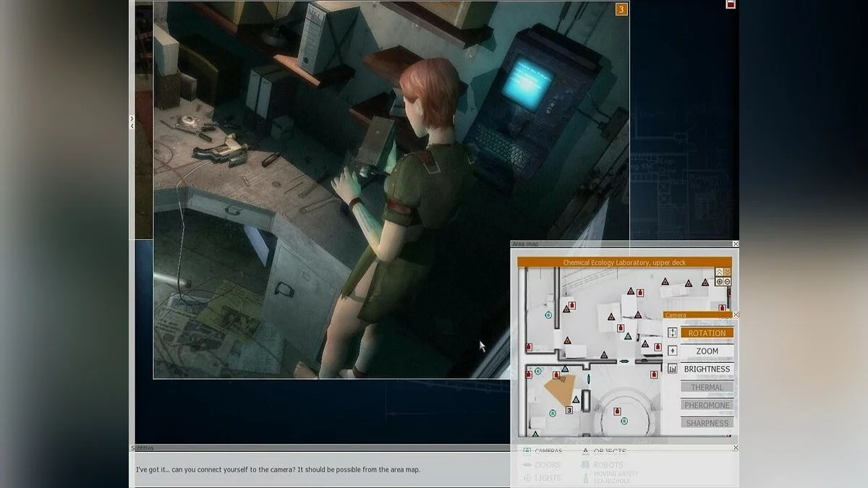
Task: Close the Camera panel
Action: (736, 314)
